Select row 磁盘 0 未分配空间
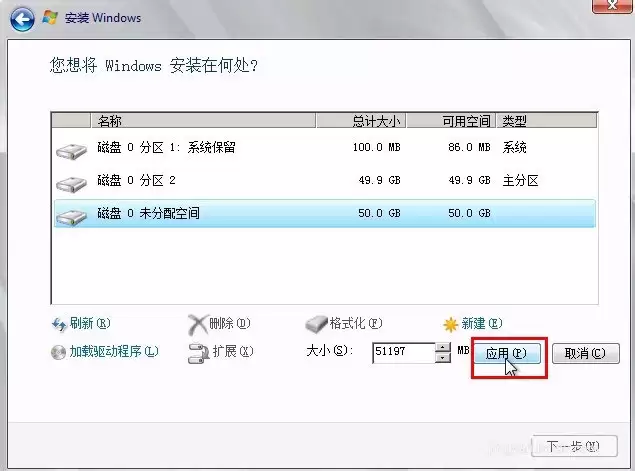Screen dimensions: 635x471 click(x=325, y=213)
